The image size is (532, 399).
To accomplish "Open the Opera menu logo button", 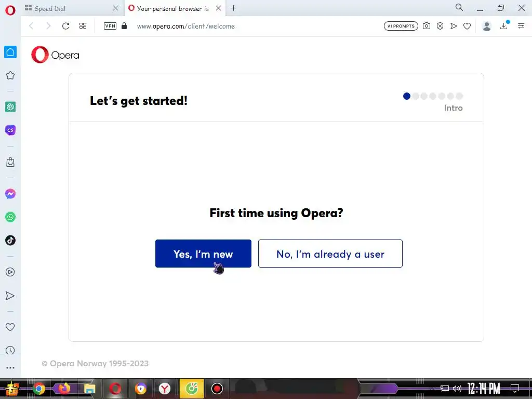I will click(10, 10).
